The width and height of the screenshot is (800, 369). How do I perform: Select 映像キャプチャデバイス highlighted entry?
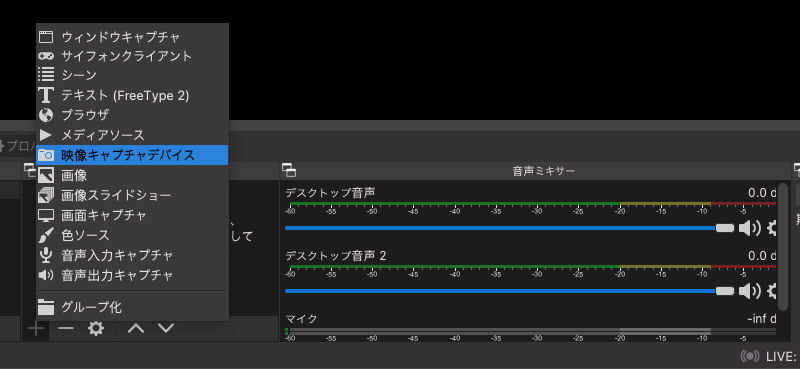coord(132,155)
